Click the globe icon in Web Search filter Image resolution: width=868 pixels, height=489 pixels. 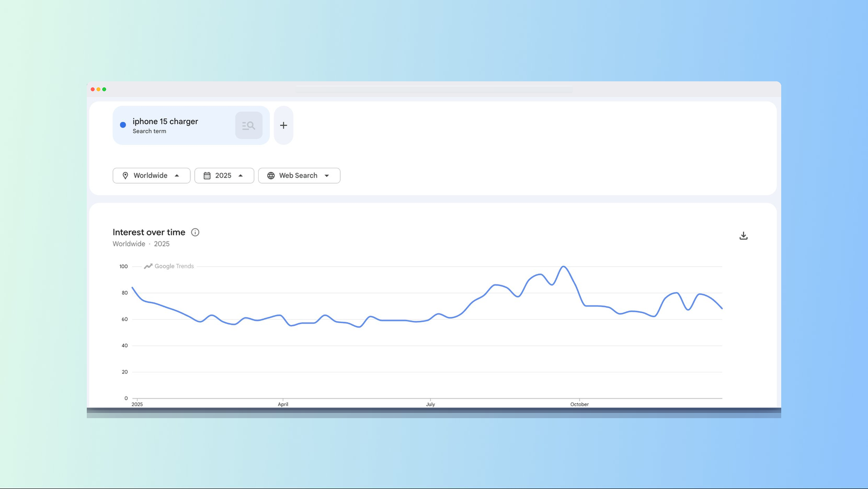271,176
